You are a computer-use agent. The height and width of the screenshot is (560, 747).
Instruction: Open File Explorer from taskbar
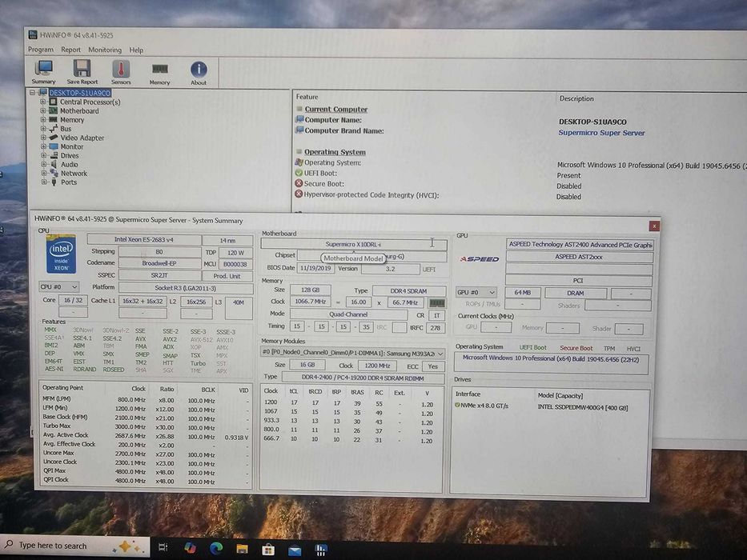click(242, 550)
